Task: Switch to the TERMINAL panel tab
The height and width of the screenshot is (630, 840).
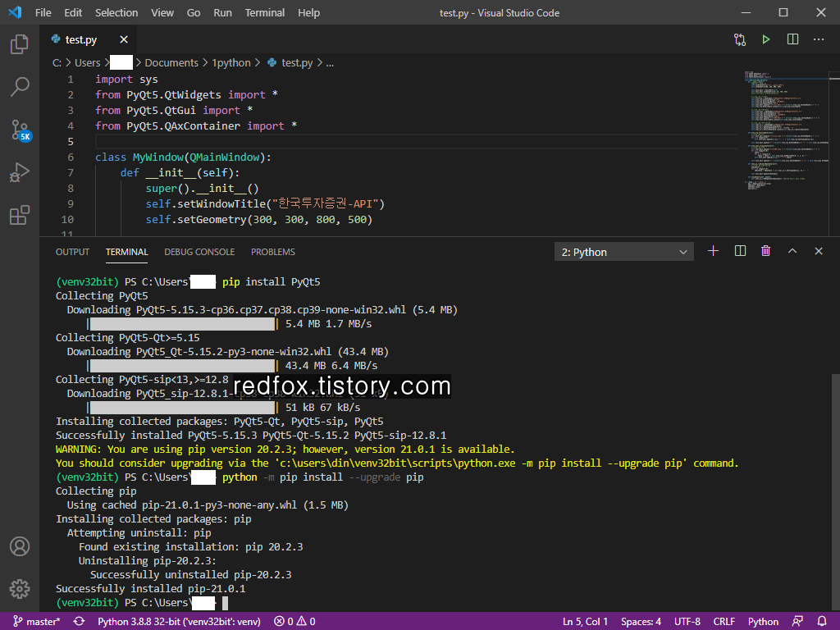Action: (126, 252)
